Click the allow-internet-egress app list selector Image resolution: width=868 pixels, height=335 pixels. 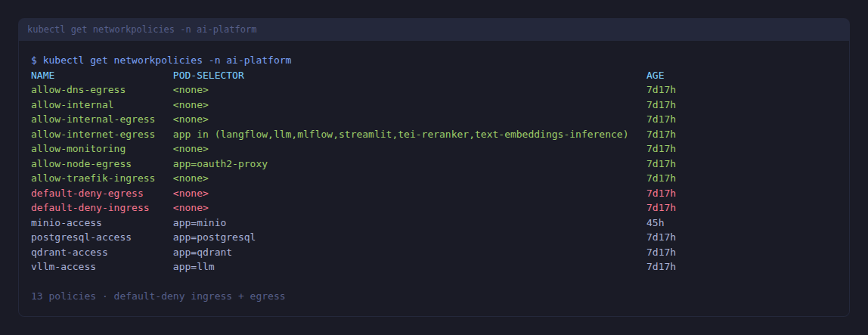pyautogui.click(x=401, y=135)
